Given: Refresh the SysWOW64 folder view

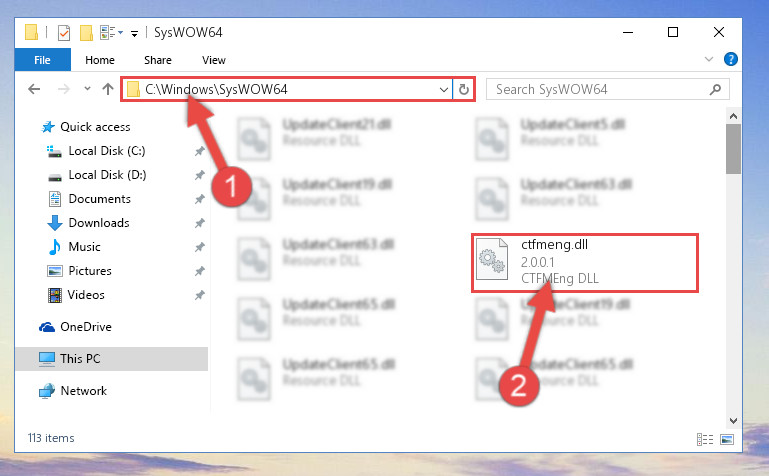Looking at the screenshot, I should (463, 89).
